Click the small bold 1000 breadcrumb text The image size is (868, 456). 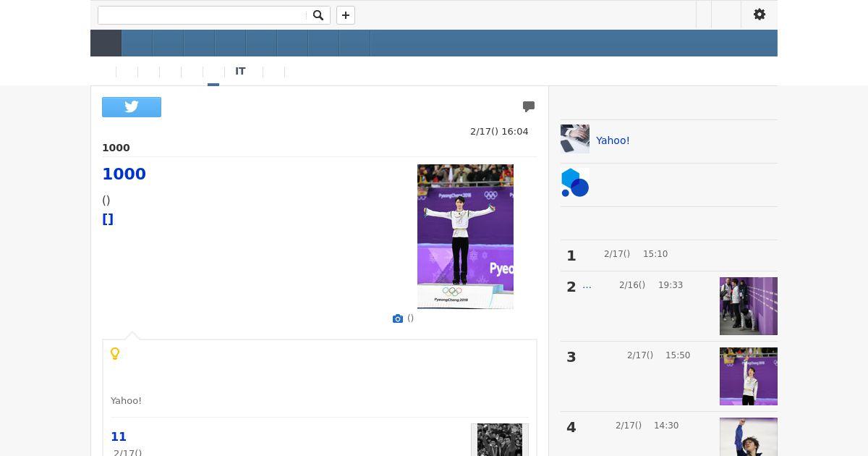[x=116, y=148]
